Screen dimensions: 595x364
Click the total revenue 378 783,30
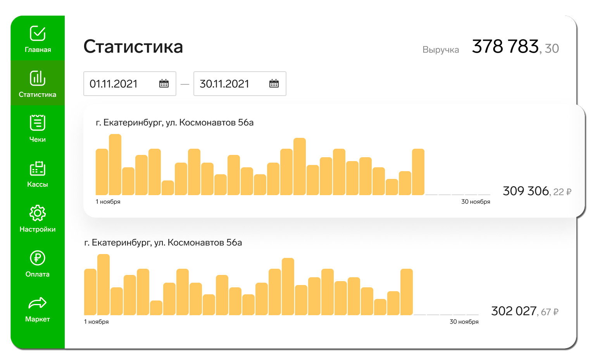pyautogui.click(x=516, y=47)
